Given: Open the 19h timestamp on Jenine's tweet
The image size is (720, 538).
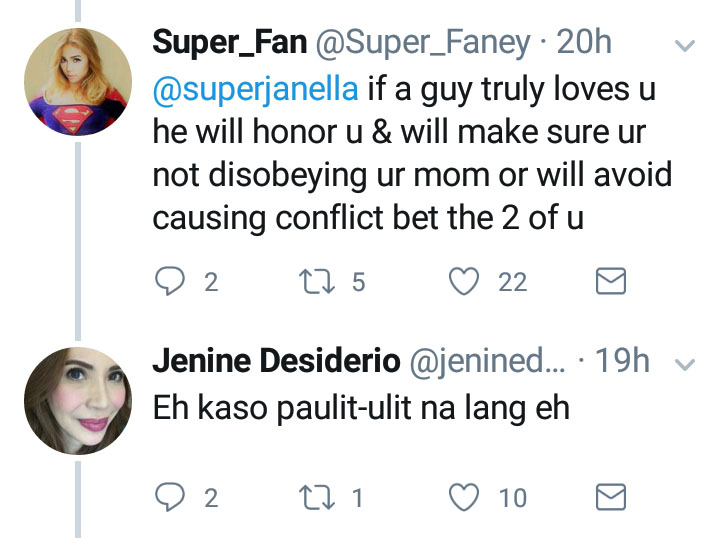Looking at the screenshot, I should tap(622, 362).
